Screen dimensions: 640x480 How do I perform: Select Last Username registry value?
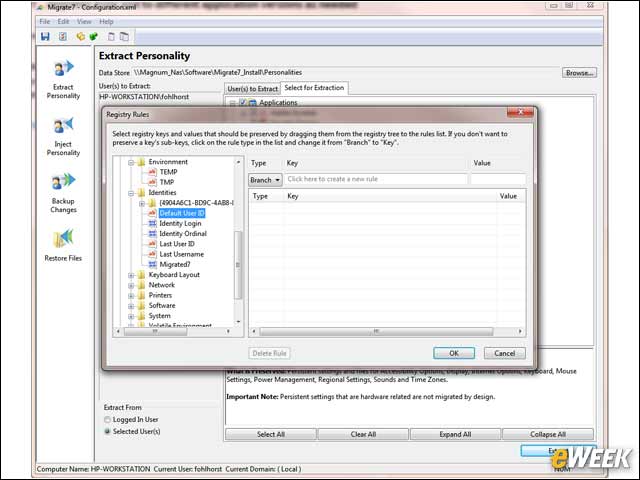pyautogui.click(x=181, y=254)
